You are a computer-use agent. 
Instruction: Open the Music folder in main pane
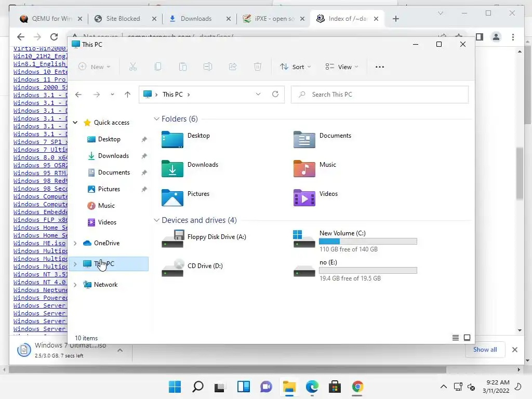[314, 168]
